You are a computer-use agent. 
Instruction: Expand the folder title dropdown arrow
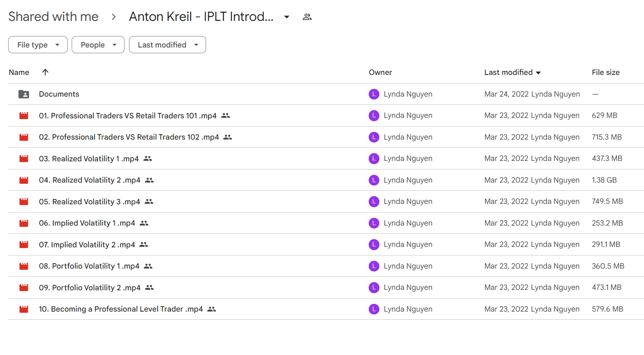(287, 17)
